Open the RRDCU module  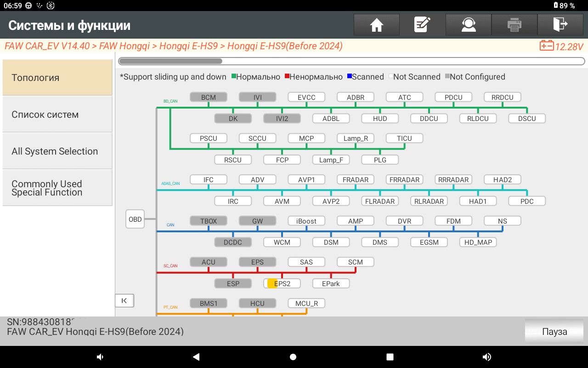(x=503, y=97)
